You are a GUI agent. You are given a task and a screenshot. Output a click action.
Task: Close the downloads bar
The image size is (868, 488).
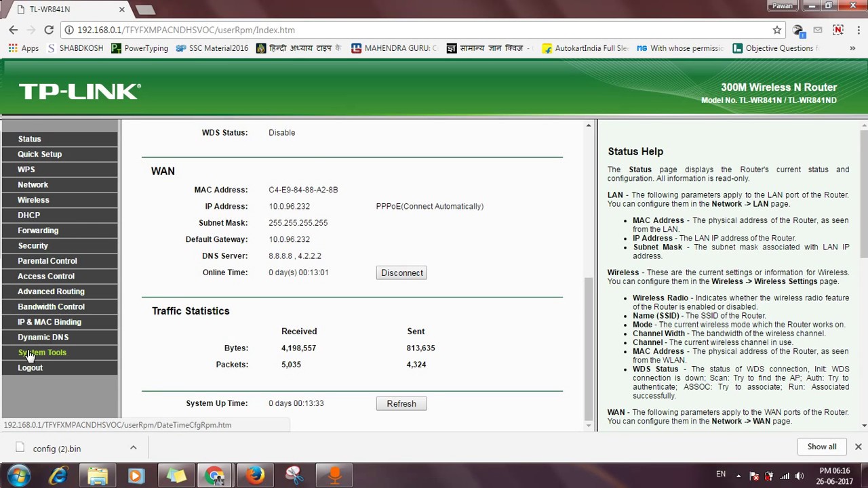click(x=858, y=447)
